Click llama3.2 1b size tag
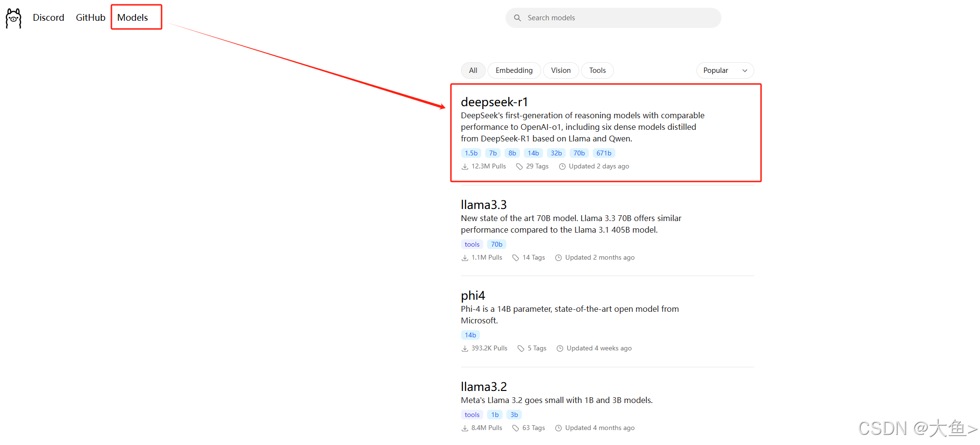 click(x=495, y=415)
